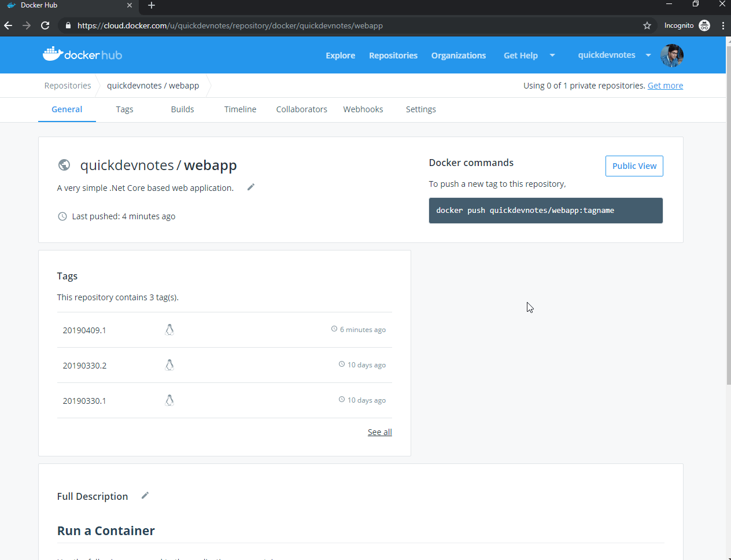Click the clock icon beside Last pushed

(62, 216)
